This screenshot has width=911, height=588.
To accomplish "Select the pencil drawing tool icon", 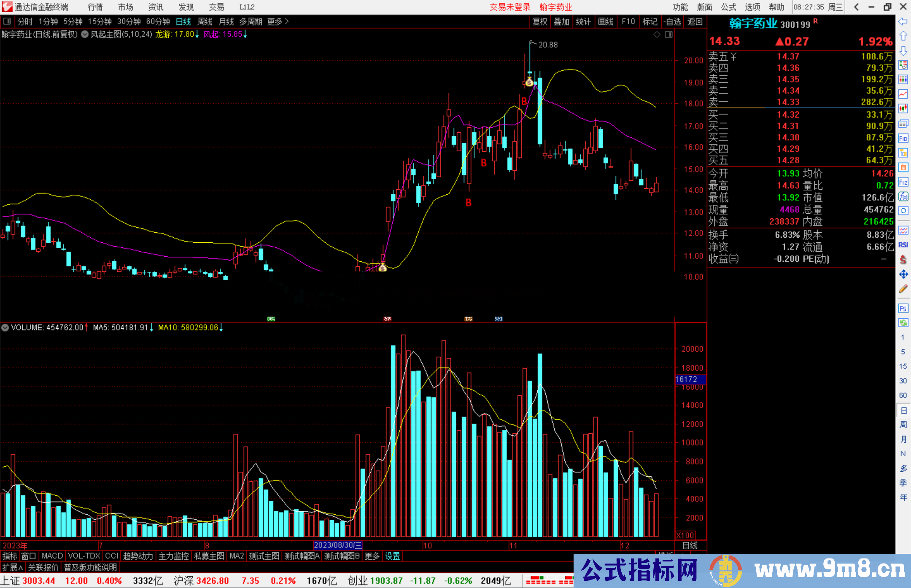I will [x=903, y=289].
